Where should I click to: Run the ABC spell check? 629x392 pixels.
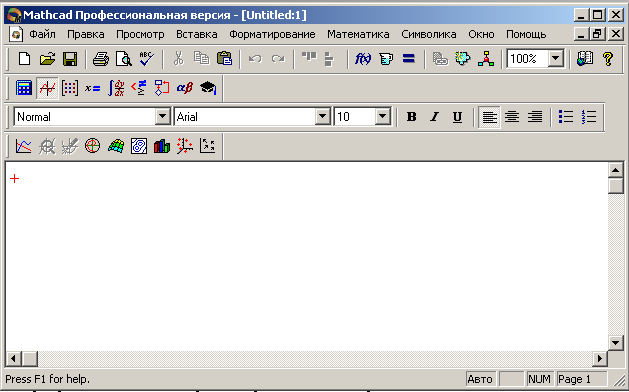tap(146, 59)
